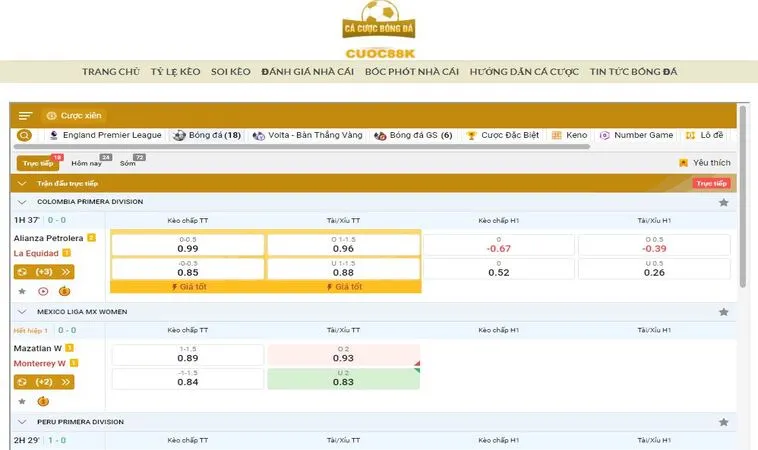
Task: Click the search magnifier icon
Action: pyautogui.click(x=25, y=135)
